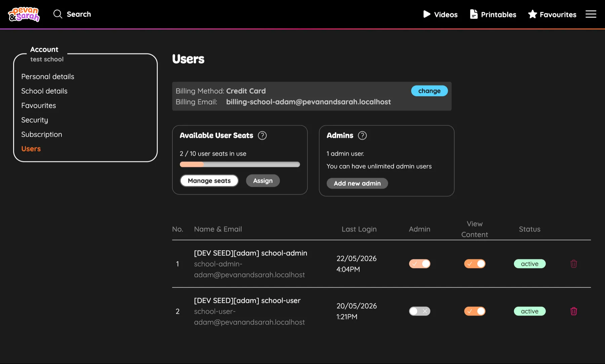The height and width of the screenshot is (364, 605).
Task: Click the change billing method button
Action: pos(429,91)
